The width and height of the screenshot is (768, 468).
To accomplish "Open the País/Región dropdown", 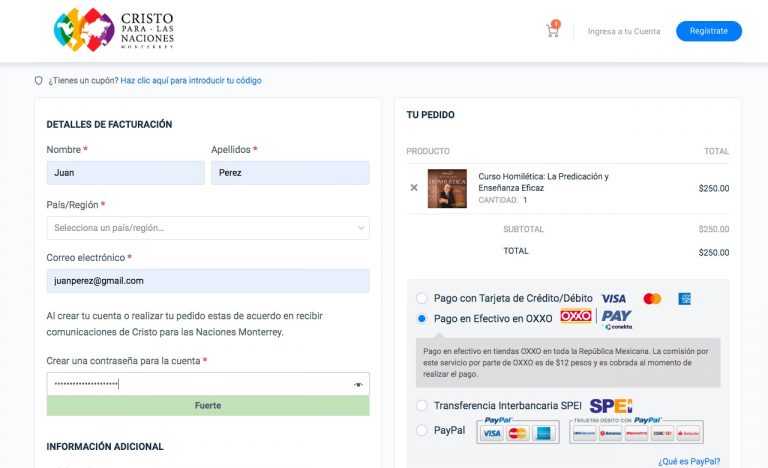I will [x=208, y=228].
